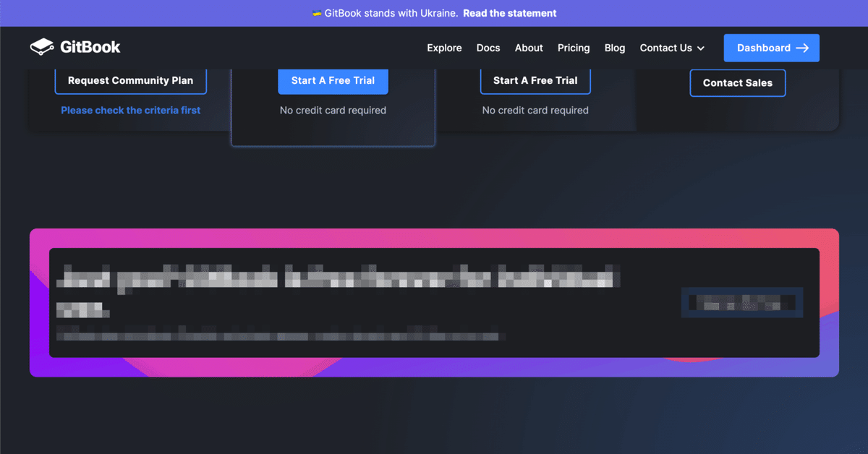The height and width of the screenshot is (454, 868).
Task: Expand the Contact Us dropdown menu
Action: 672,48
